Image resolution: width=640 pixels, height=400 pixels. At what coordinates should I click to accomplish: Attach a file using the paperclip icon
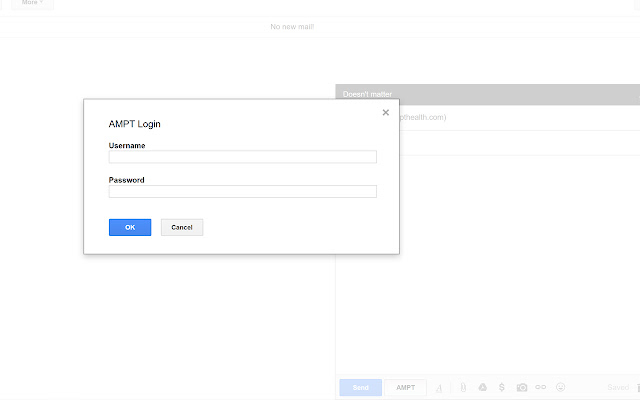pyautogui.click(x=463, y=387)
